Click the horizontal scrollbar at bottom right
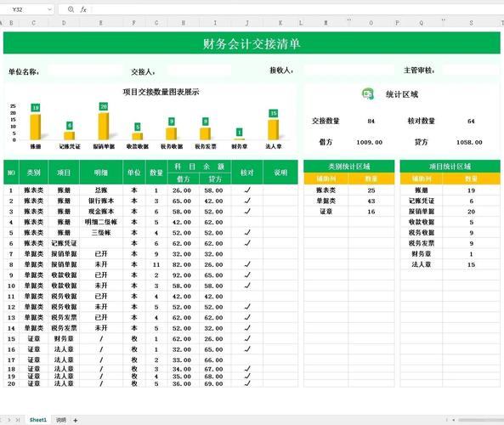 [480, 420]
